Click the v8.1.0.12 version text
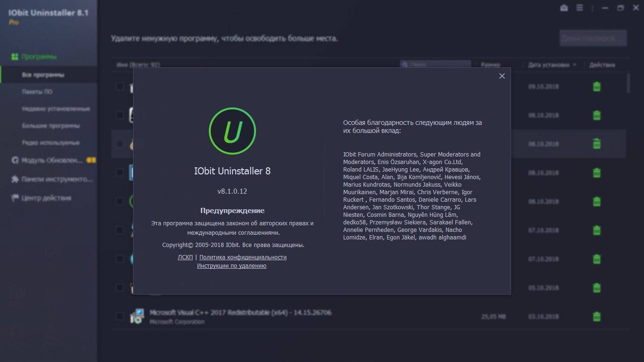The width and height of the screenshot is (644, 362). (x=232, y=191)
